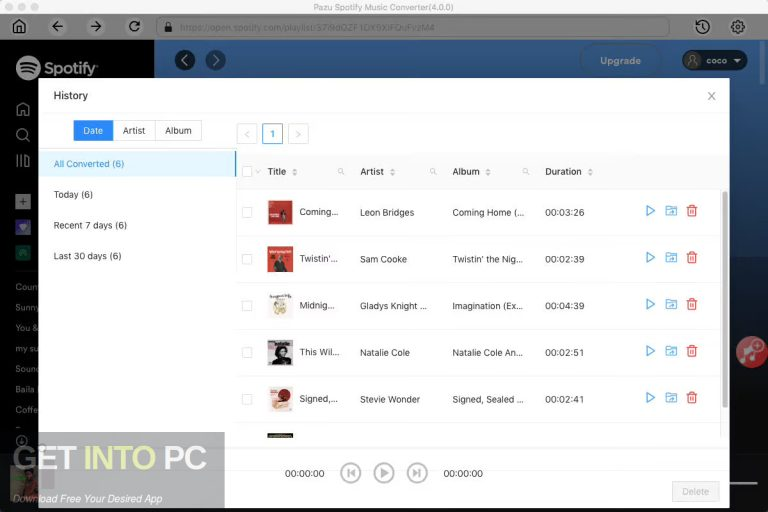The width and height of the screenshot is (768, 512).
Task: Play the Sam Cooke track
Action: click(x=650, y=258)
